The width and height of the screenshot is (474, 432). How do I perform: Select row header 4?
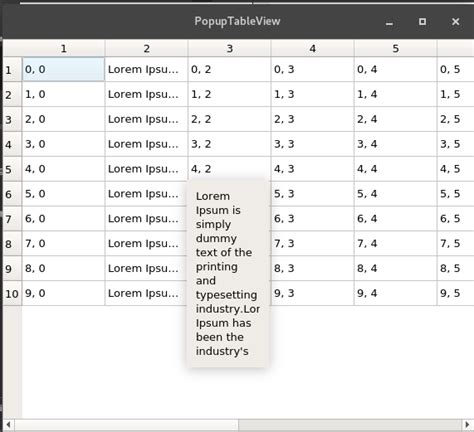(x=12, y=144)
